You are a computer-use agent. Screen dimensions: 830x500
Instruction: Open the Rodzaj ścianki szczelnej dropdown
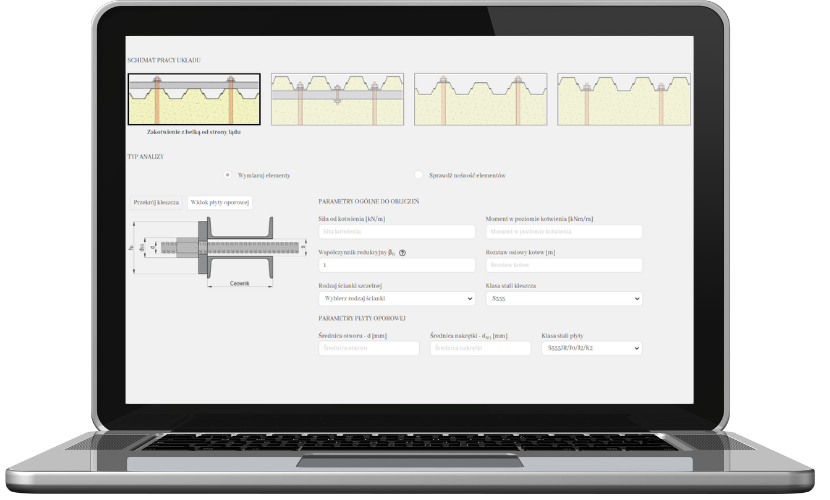[396, 298]
